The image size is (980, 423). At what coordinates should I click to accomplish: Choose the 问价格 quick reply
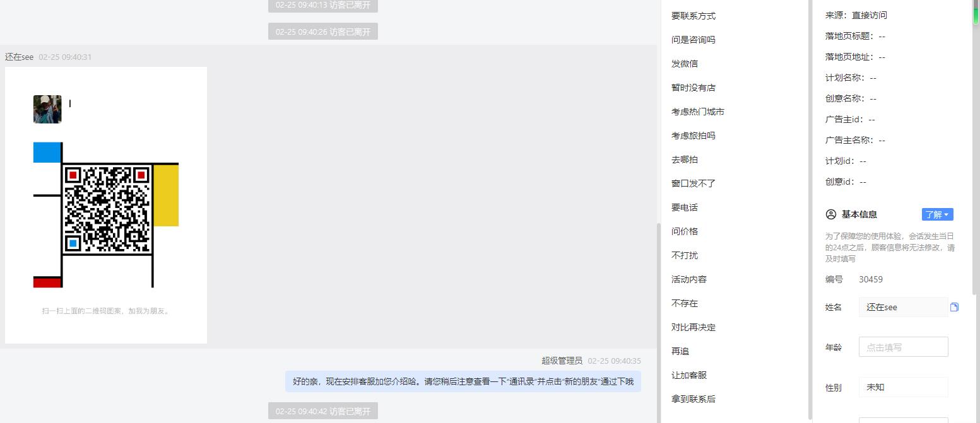pos(685,231)
